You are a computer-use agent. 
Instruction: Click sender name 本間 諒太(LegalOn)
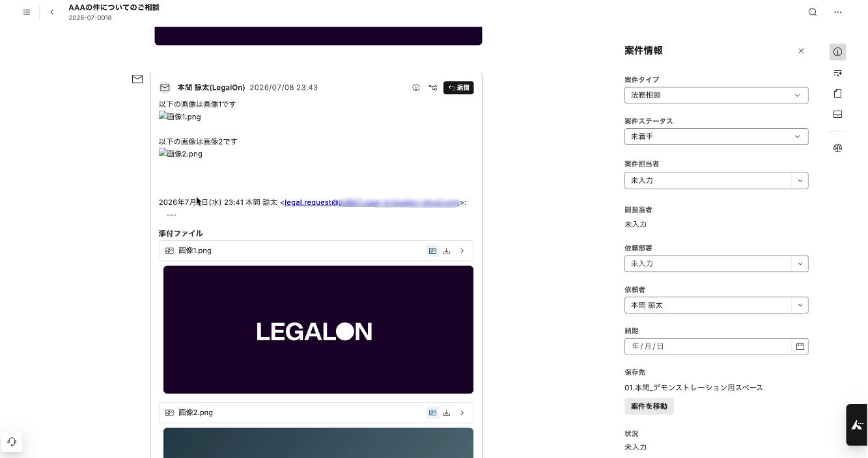pos(211,88)
